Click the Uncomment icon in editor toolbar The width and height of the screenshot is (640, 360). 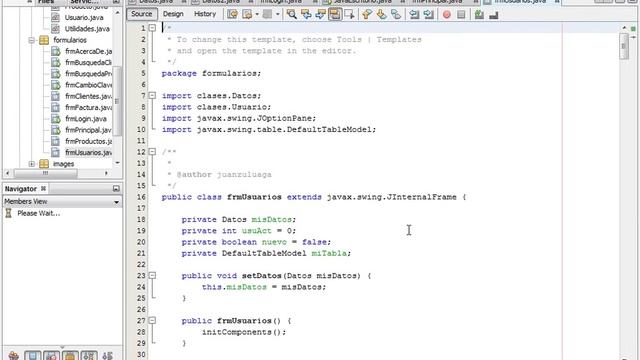point(494,15)
